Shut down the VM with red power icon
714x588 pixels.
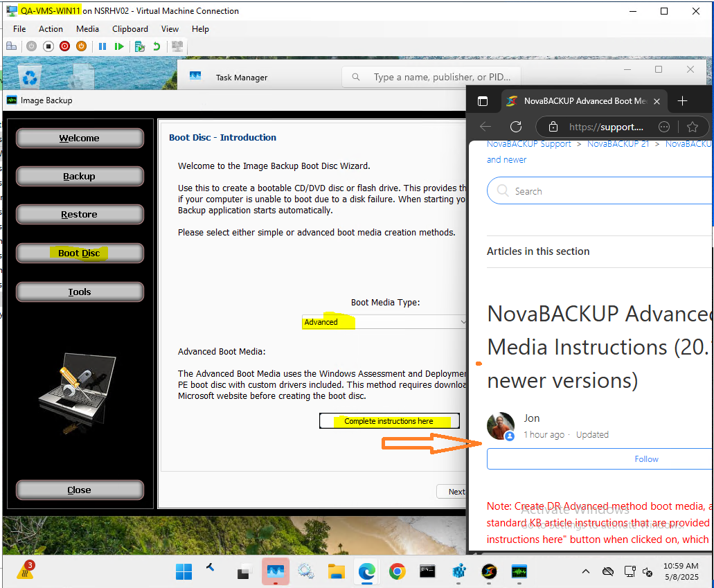[x=64, y=46]
